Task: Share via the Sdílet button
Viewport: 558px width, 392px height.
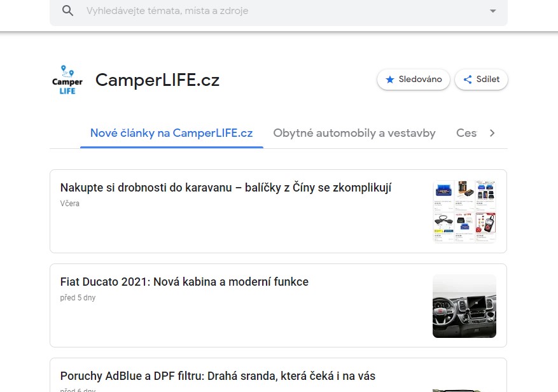Action: pyautogui.click(x=481, y=80)
